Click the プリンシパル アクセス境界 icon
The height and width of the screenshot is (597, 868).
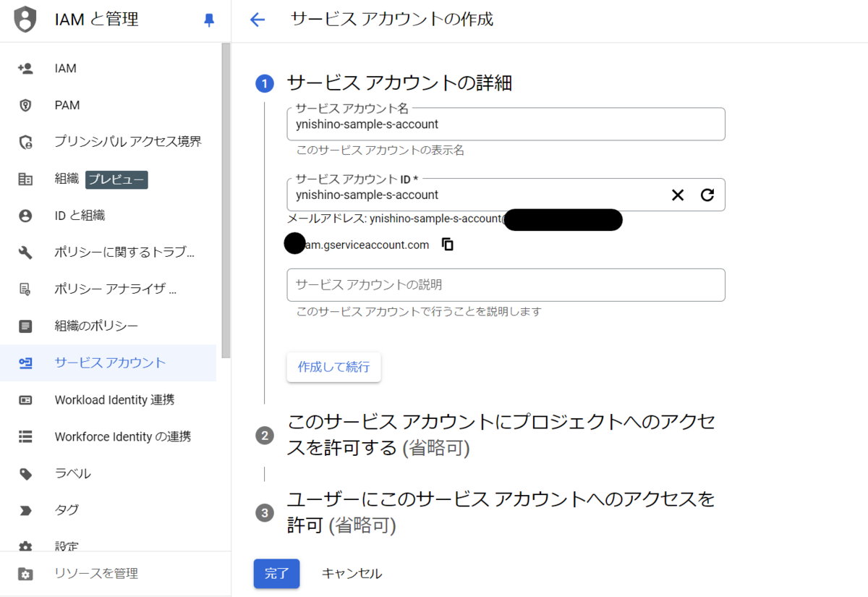pyautogui.click(x=25, y=143)
